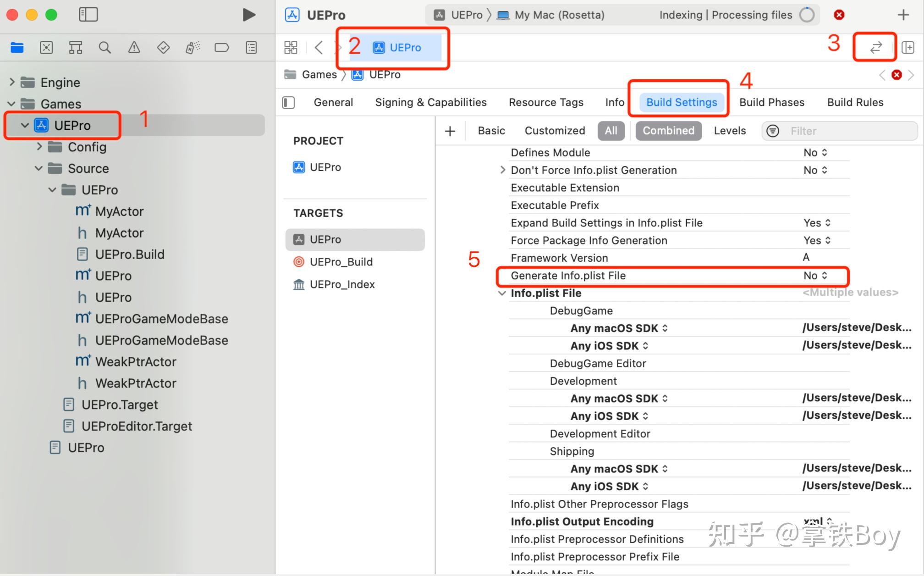924x576 pixels.
Task: Click the build settings Filter field
Action: point(840,131)
